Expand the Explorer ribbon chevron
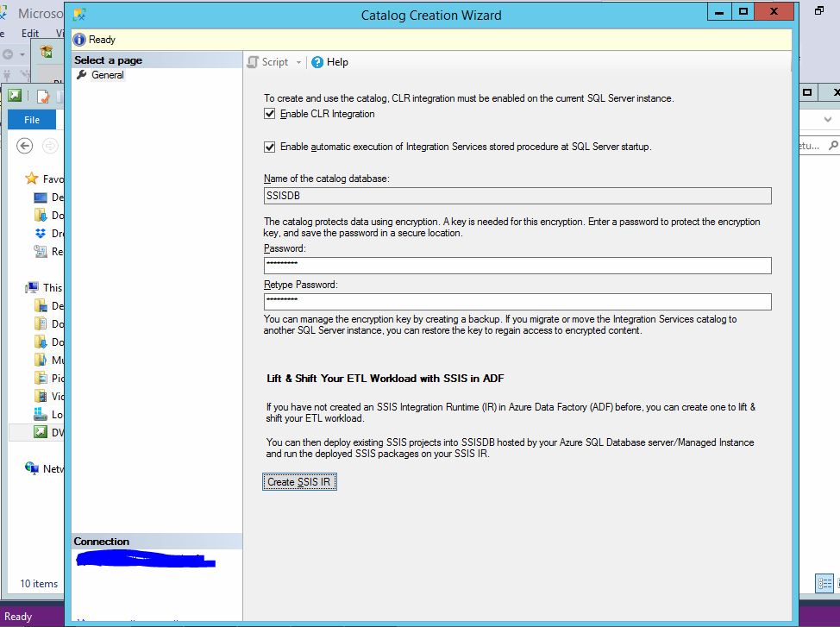The width and height of the screenshot is (840, 627). (828, 120)
